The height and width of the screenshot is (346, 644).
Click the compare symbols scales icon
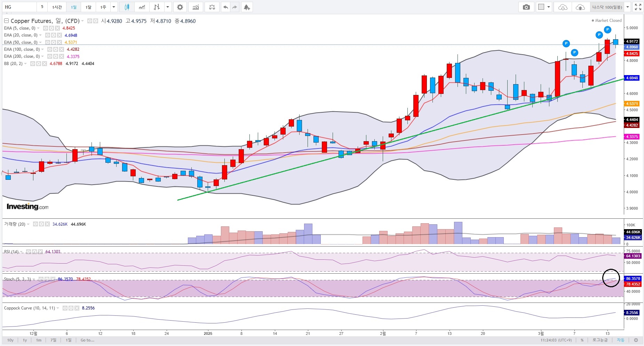[212, 7]
